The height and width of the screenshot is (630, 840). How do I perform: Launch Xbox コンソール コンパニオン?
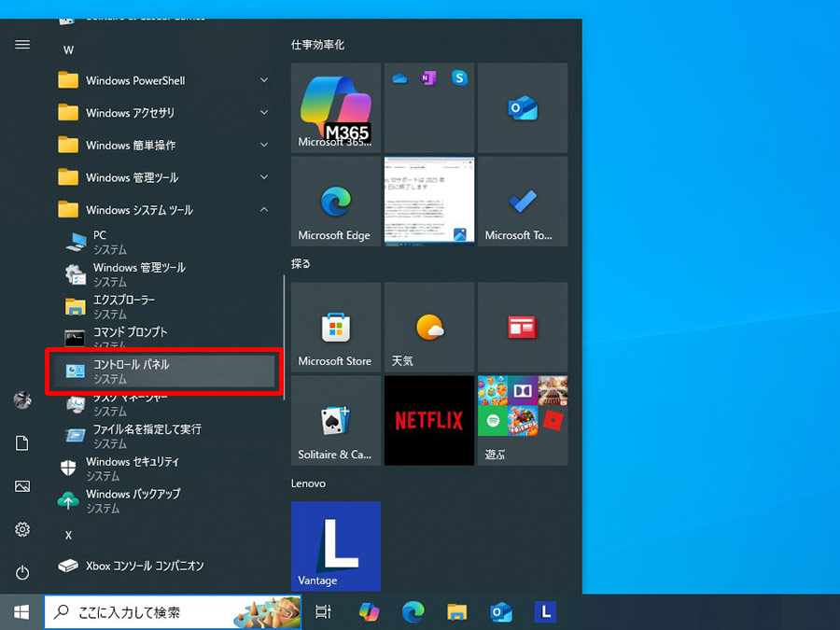[x=162, y=566]
